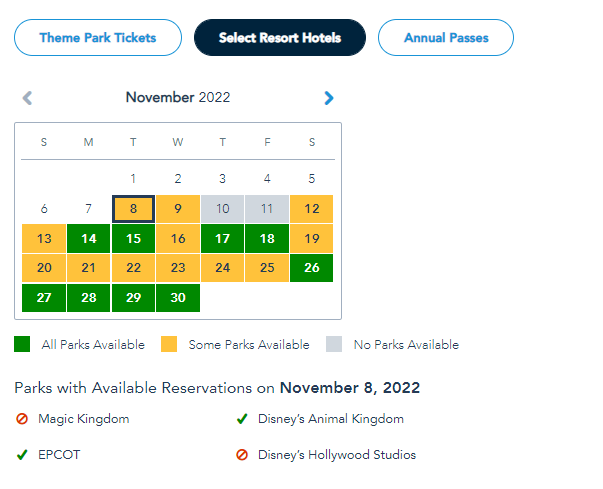
Task: Click the November 2022 month heading
Action: tap(178, 98)
